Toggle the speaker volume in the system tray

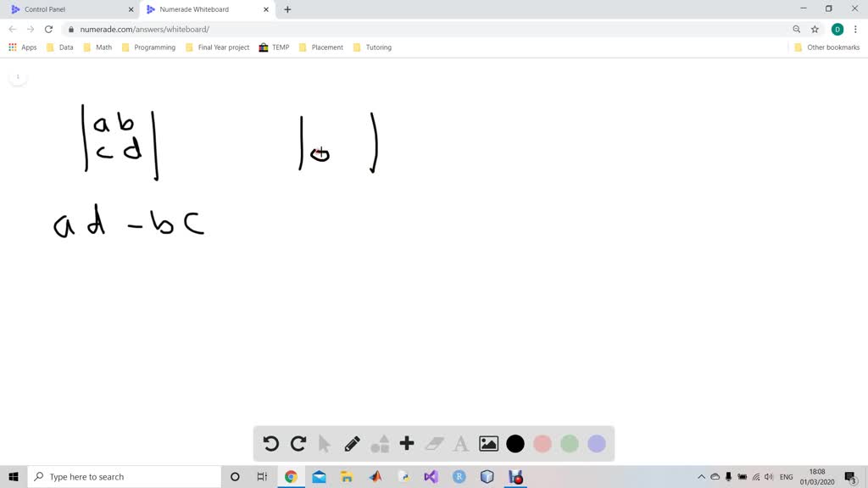768,476
